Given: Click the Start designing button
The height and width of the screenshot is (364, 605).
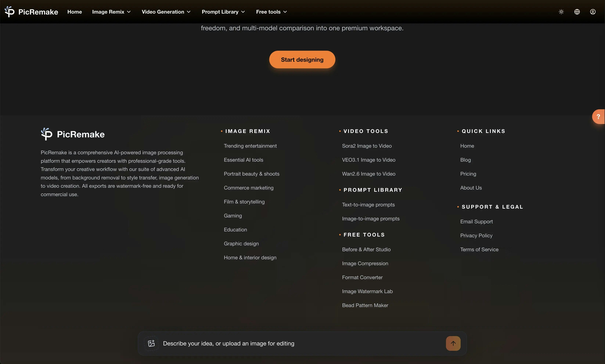Looking at the screenshot, I should coord(302,59).
